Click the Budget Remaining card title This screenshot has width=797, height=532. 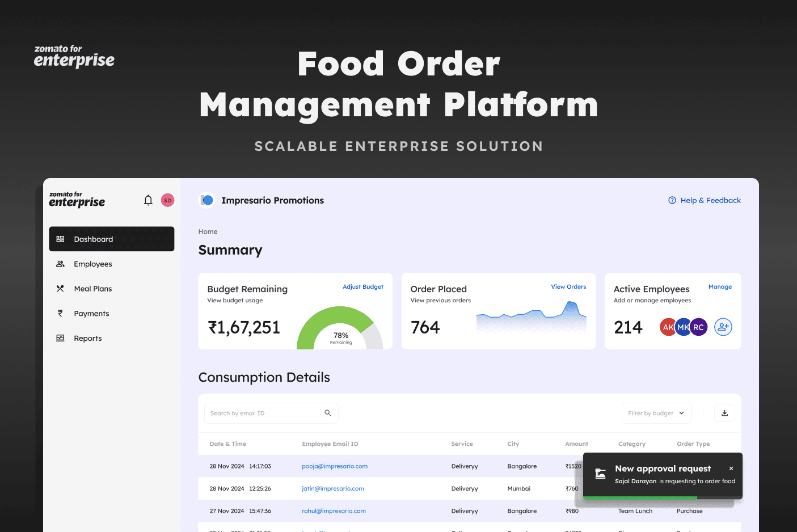247,289
